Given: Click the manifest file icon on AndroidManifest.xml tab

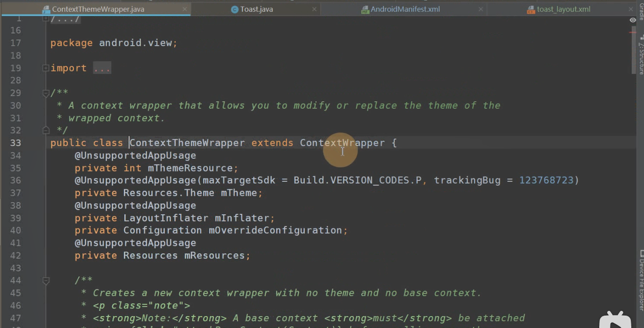Looking at the screenshot, I should (365, 9).
